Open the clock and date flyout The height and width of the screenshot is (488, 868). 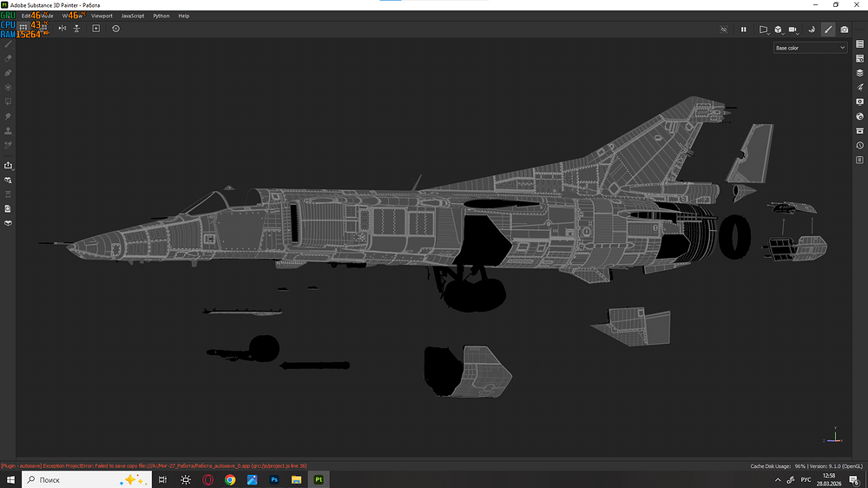(829, 479)
